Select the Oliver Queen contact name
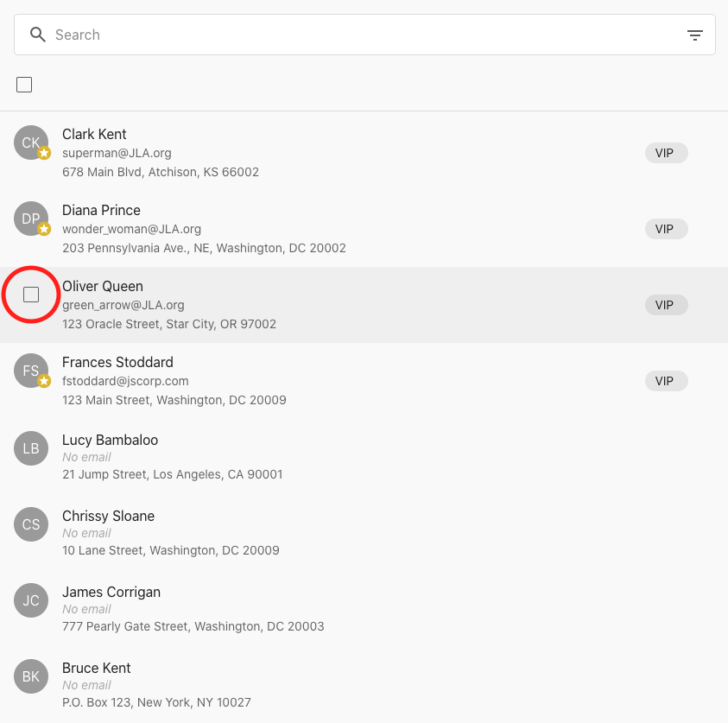 coord(103,286)
